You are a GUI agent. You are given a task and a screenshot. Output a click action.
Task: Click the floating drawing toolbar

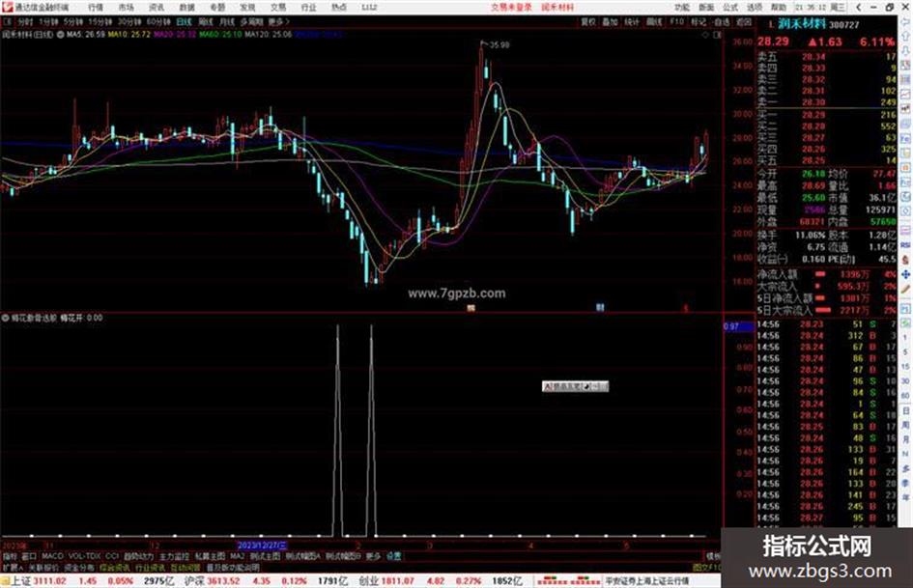point(575,386)
